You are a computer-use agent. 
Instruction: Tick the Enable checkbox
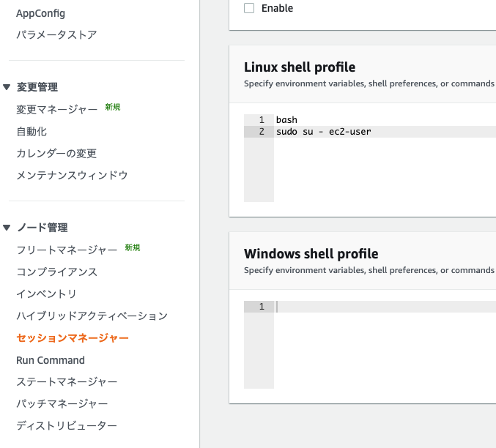(x=249, y=8)
